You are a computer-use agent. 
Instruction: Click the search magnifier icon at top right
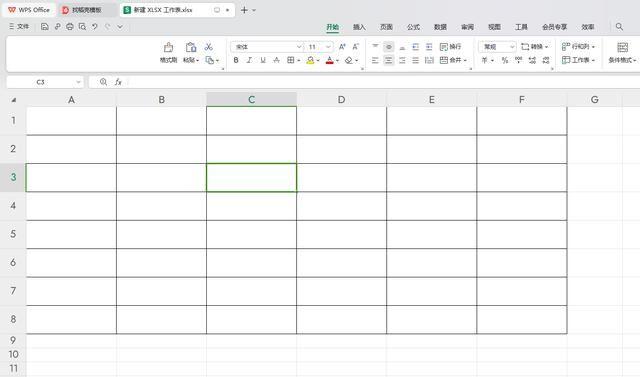tap(619, 27)
